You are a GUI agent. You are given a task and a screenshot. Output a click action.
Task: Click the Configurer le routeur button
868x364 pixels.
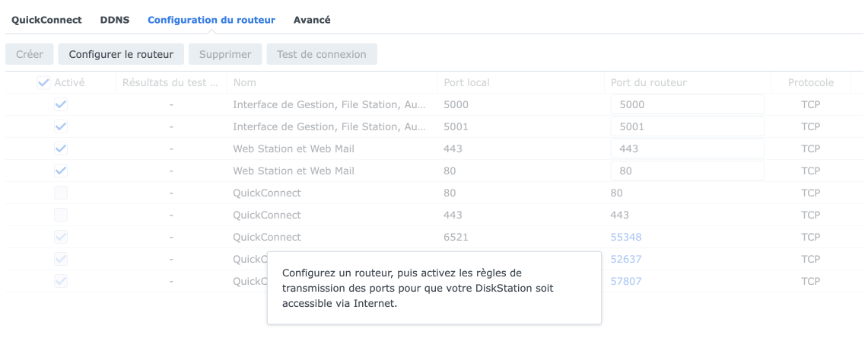(121, 54)
